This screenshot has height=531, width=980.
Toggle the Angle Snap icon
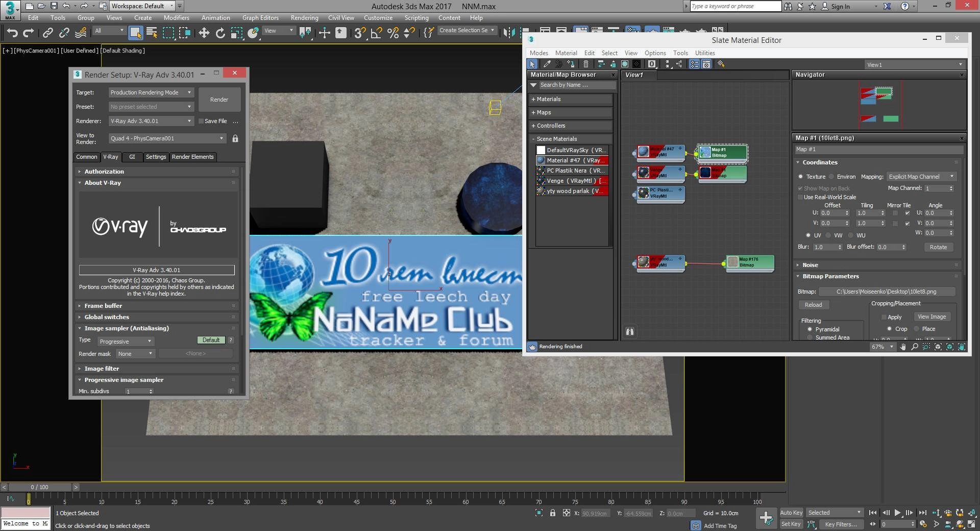(376, 33)
